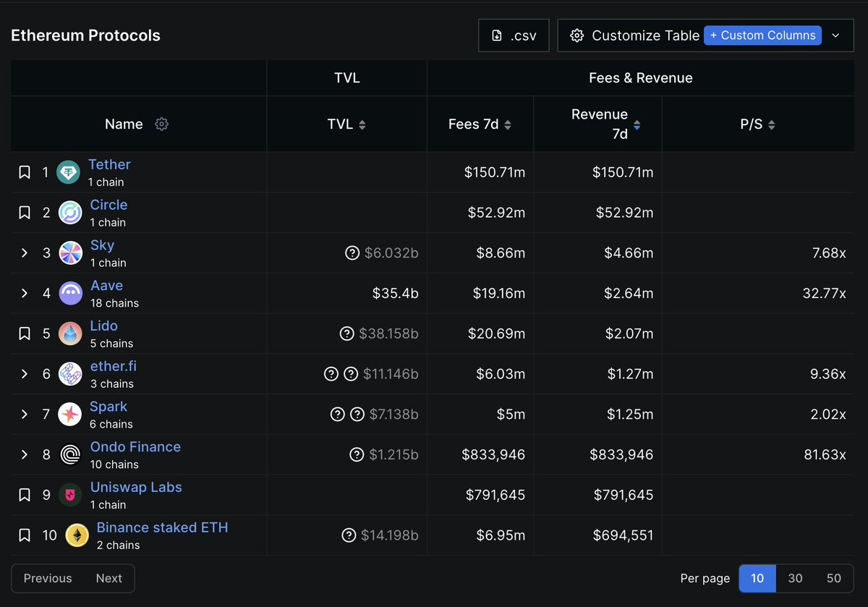Bookmark the Binance staked ETH row
Screen dimensions: 868x607
[24, 535]
